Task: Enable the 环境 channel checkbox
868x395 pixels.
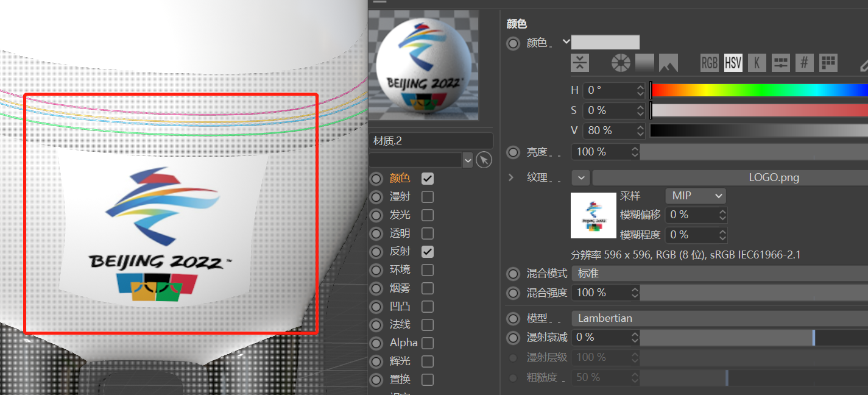Action: [428, 269]
